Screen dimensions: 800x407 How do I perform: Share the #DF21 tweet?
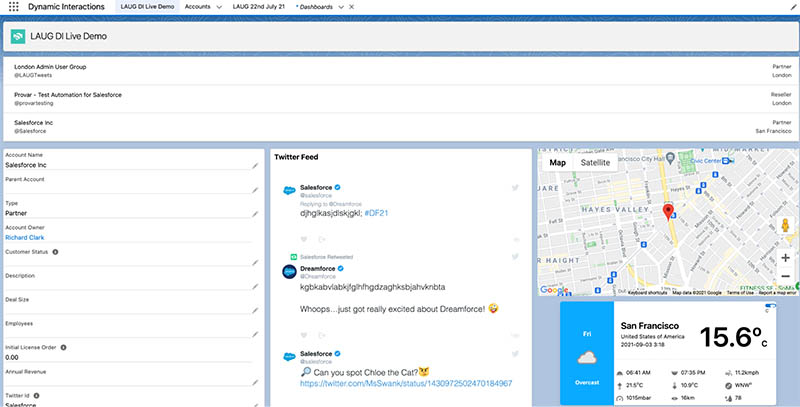click(x=322, y=239)
